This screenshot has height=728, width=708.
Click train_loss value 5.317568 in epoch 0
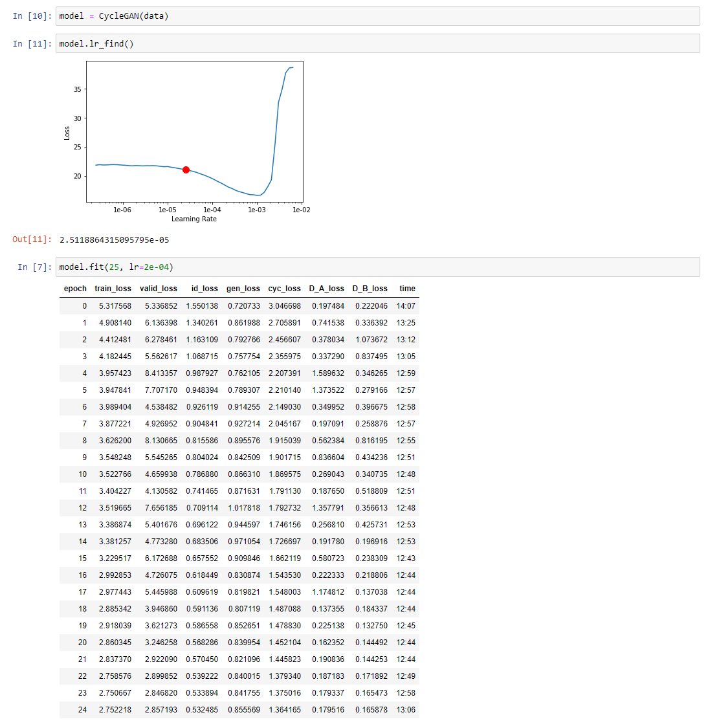[x=115, y=306]
